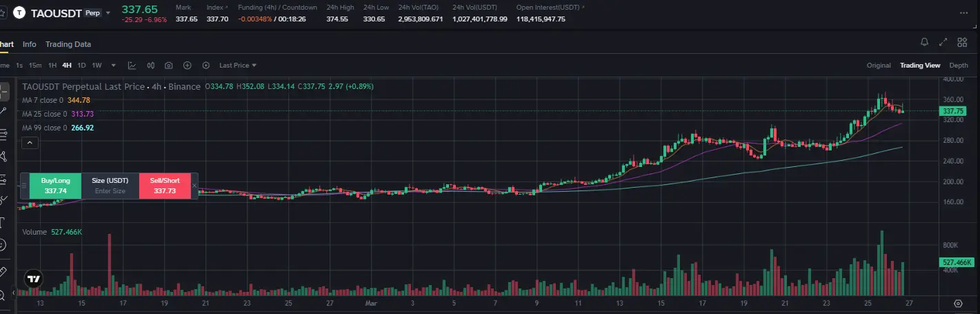Select the 1s time interval

pyautogui.click(x=19, y=66)
